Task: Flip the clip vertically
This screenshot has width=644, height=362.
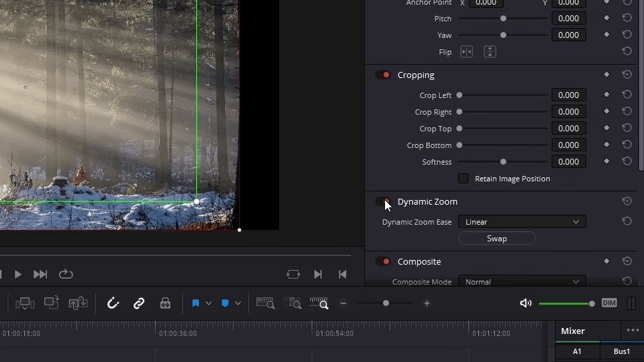Action: [490, 52]
